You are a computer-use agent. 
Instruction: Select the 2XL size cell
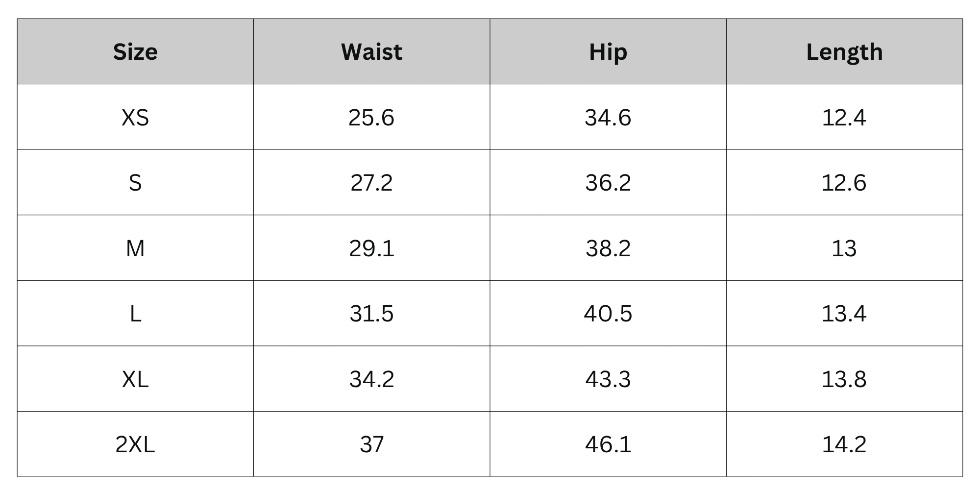(135, 444)
